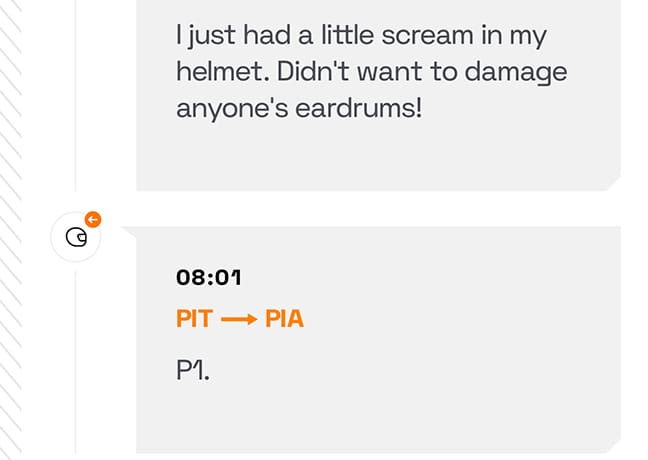Screen dimensions: 648x460
Task: Click the orange PIA label
Action: point(284,320)
